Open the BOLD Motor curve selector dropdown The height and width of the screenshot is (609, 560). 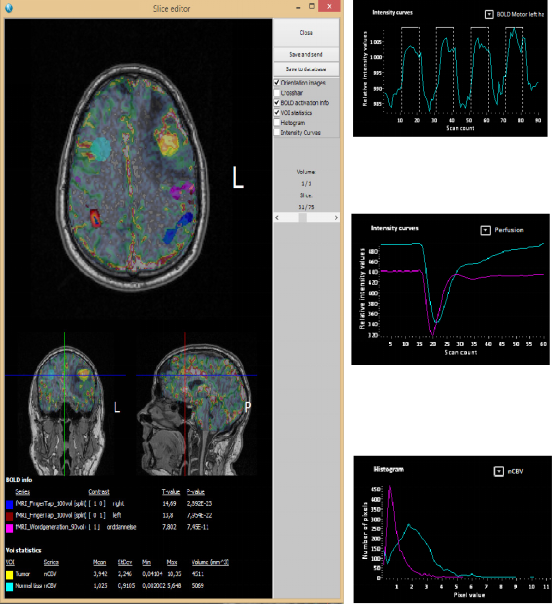489,14
